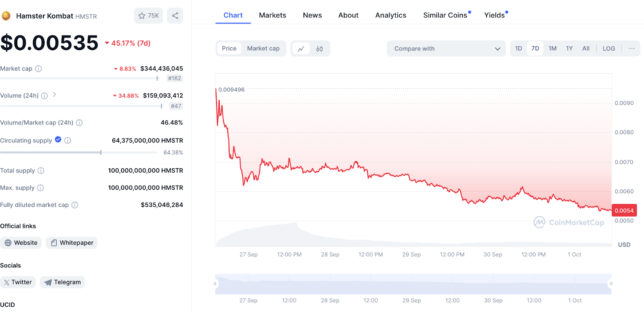Toggle LOG scale on chart
644x312 pixels.
click(x=609, y=49)
